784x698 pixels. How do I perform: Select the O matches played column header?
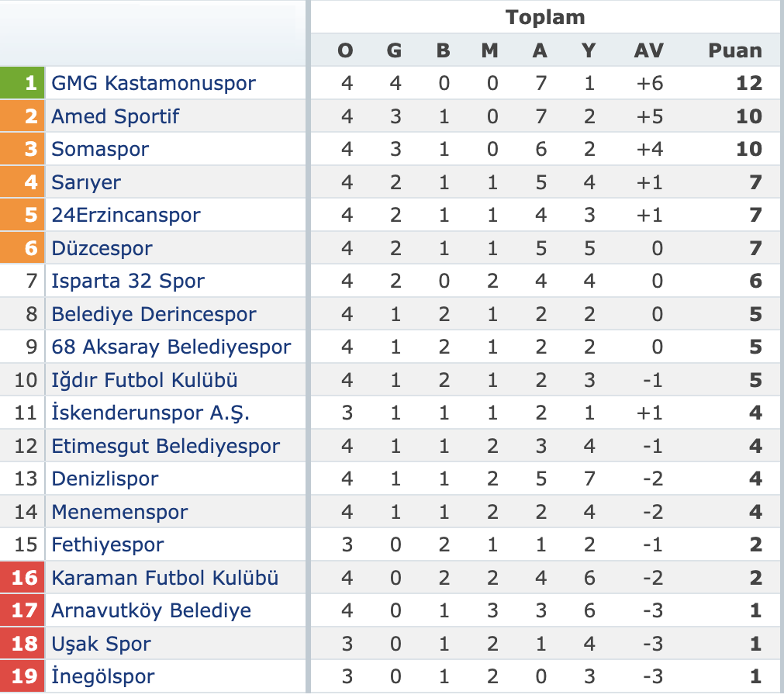point(346,50)
